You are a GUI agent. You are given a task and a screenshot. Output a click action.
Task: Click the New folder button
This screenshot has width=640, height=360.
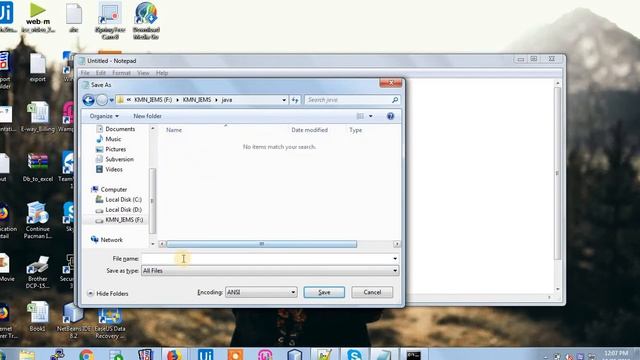[x=147, y=116]
